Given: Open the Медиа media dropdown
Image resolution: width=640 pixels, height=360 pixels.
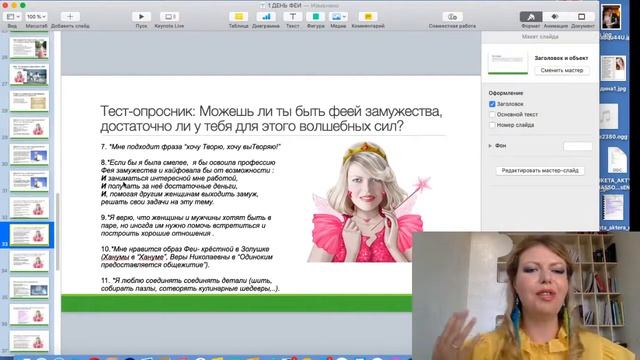Looking at the screenshot, I should click(x=338, y=17).
